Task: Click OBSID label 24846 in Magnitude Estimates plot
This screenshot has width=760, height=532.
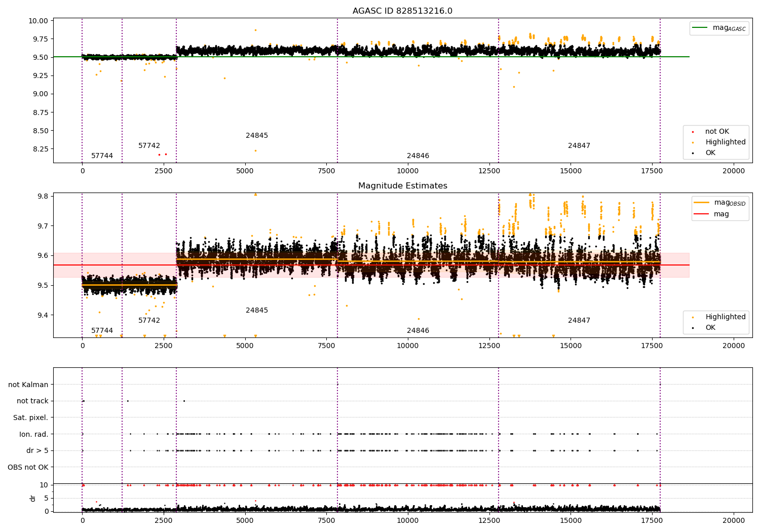Action: coord(417,331)
